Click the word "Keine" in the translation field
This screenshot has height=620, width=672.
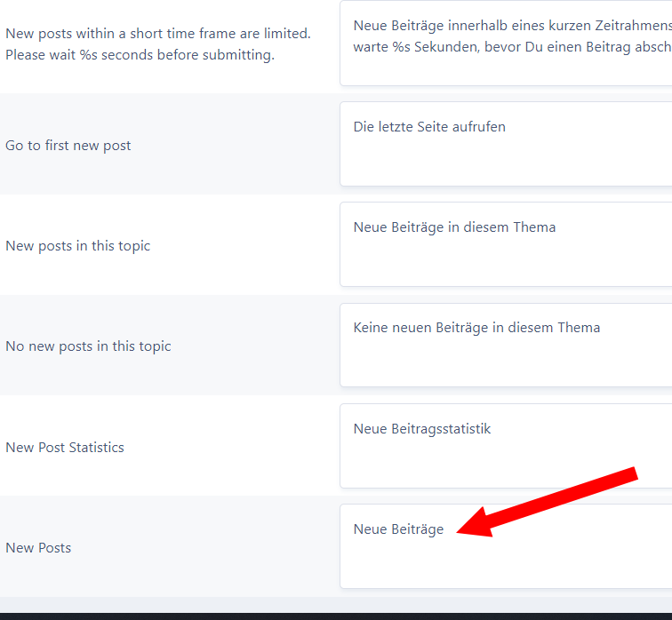[372, 328]
